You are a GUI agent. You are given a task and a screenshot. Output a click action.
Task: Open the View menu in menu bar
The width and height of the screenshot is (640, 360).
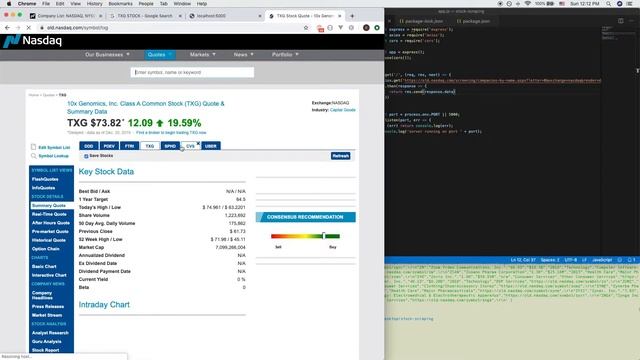[x=76, y=4]
